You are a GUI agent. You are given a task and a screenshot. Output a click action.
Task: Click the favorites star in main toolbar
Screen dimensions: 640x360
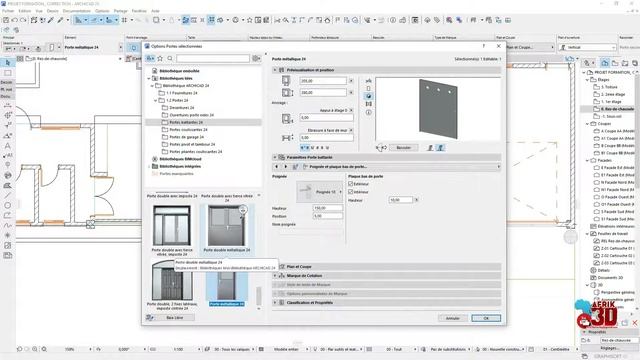tap(249, 20)
